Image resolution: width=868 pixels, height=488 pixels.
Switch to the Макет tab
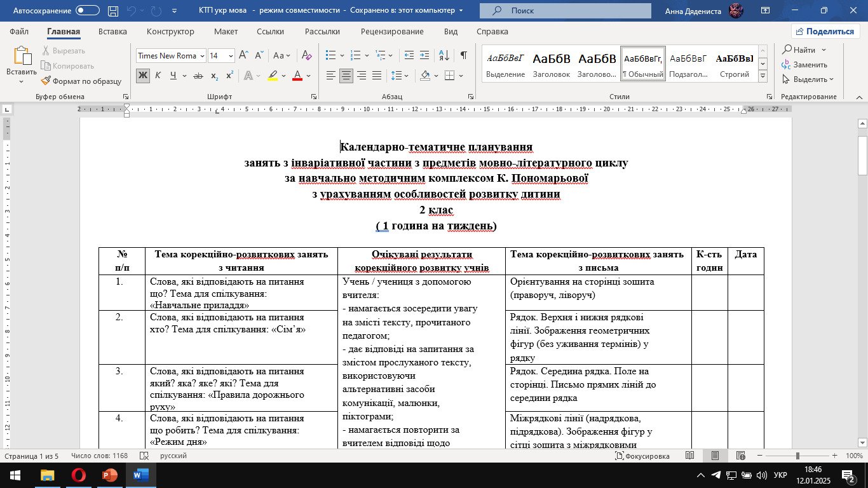click(x=226, y=32)
